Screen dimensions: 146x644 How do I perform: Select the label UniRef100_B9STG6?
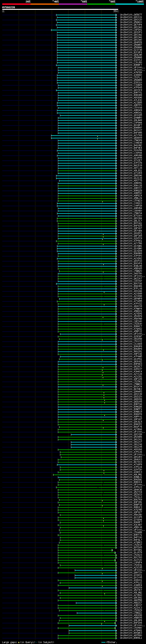point(131,284)
